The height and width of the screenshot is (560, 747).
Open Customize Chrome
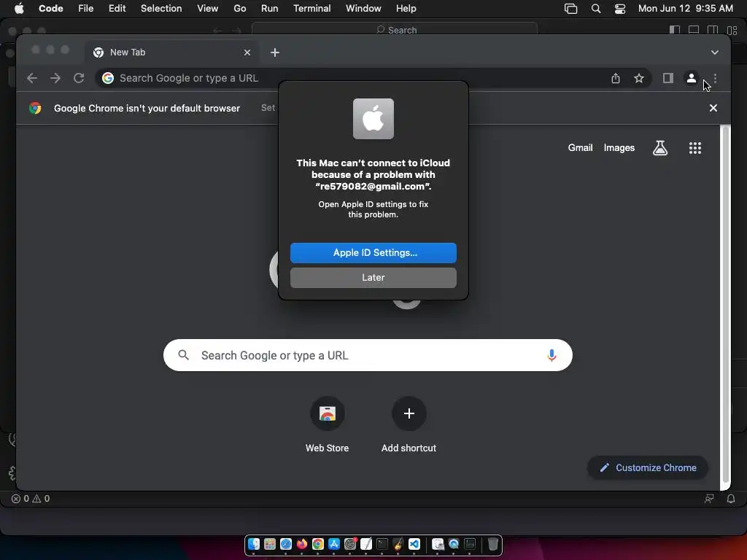tap(648, 467)
